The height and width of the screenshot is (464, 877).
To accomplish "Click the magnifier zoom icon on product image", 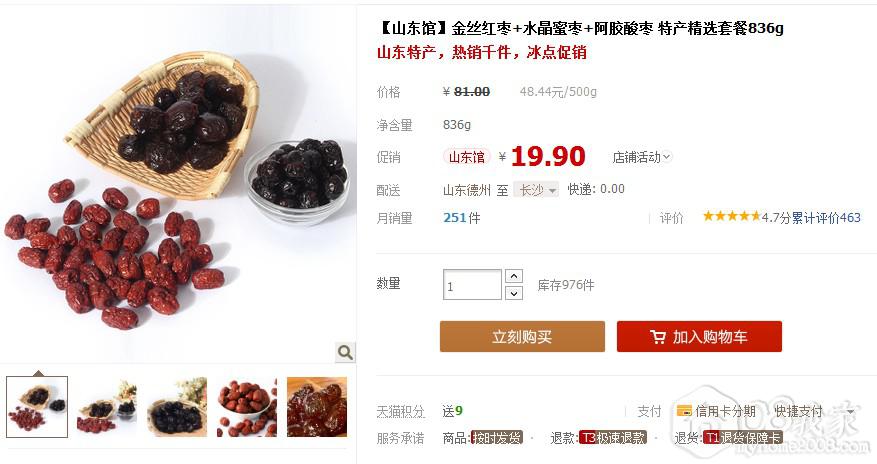I will [x=345, y=352].
